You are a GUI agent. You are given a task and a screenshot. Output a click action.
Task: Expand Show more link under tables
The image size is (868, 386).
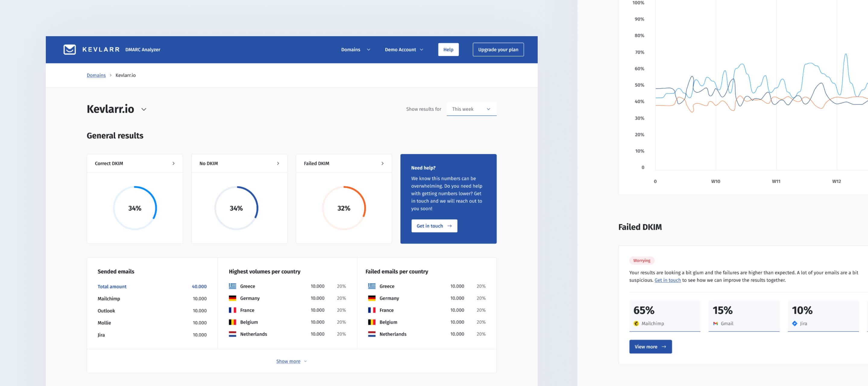click(x=291, y=361)
